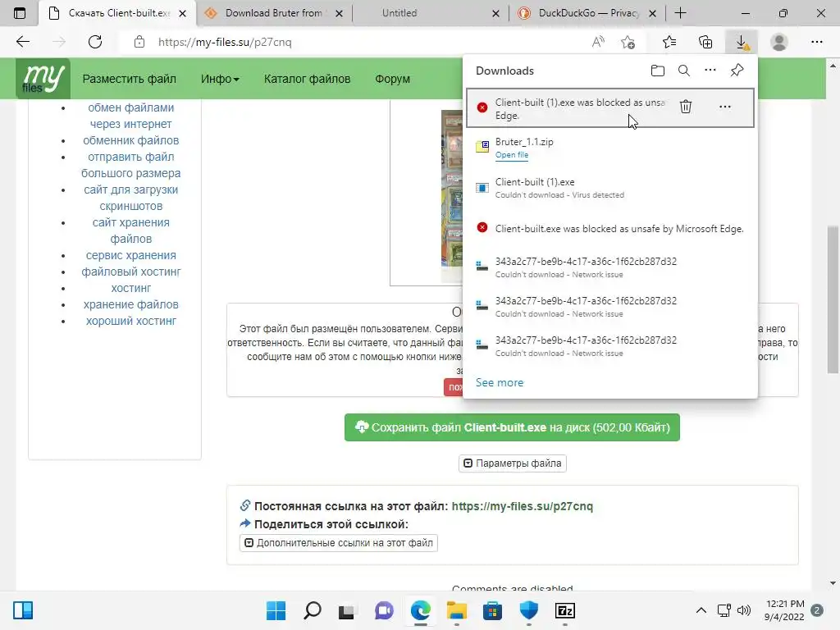Screen dimensions: 840x630
Task: Go back to the previous page
Action: pyautogui.click(x=22, y=42)
